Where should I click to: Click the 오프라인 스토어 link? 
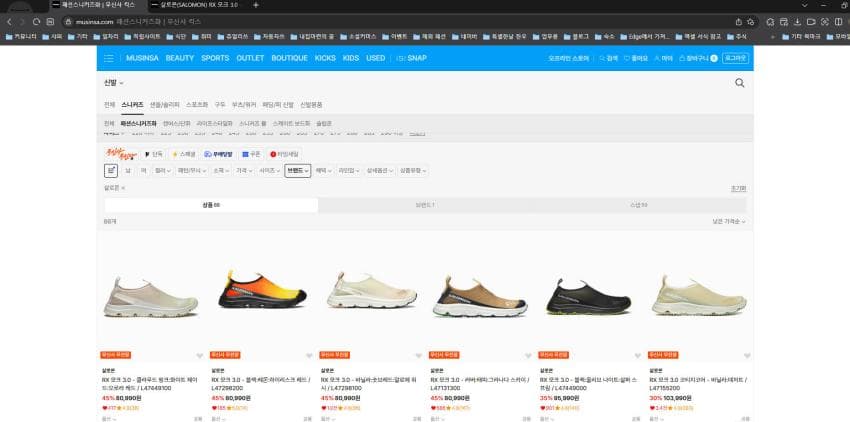568,58
